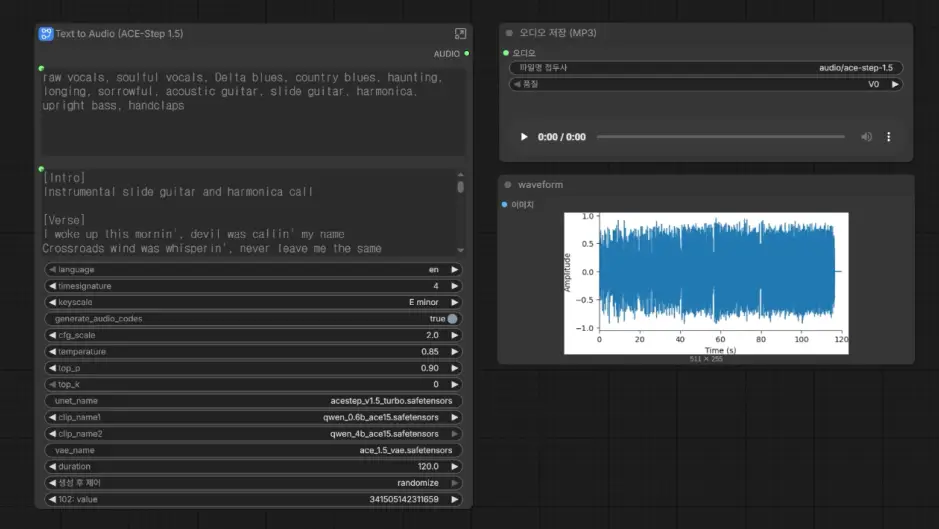Image resolution: width=939 pixels, height=529 pixels.
Task: Play the generated audio
Action: [x=524, y=137]
